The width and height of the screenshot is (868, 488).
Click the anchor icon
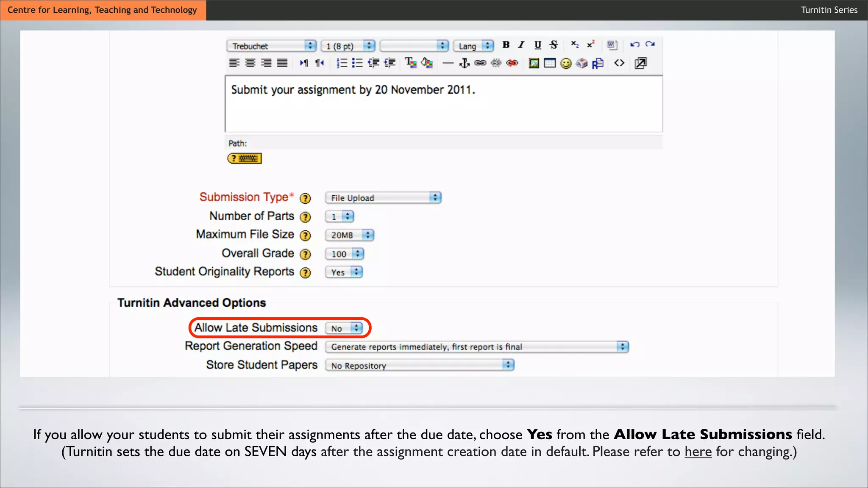coord(465,64)
